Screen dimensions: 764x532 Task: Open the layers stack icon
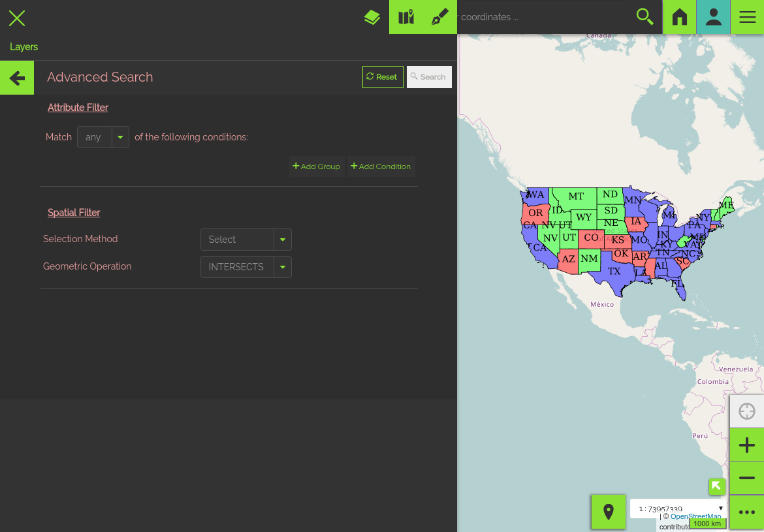click(x=372, y=17)
